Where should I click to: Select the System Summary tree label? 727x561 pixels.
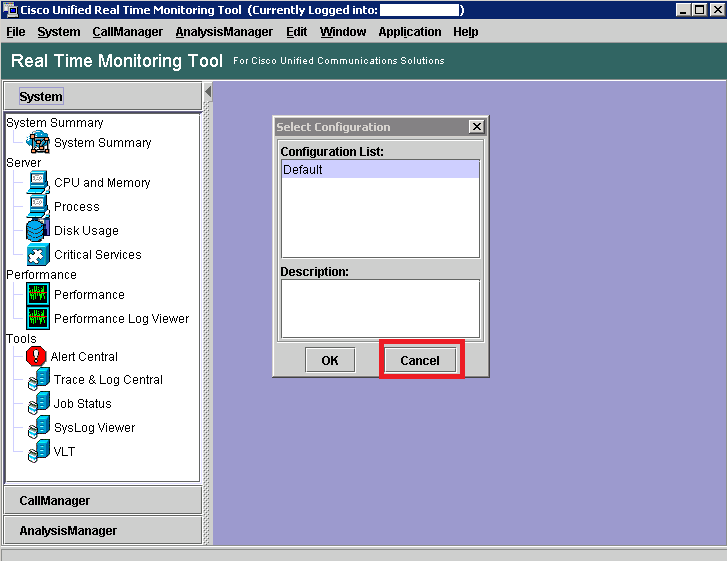coord(102,142)
